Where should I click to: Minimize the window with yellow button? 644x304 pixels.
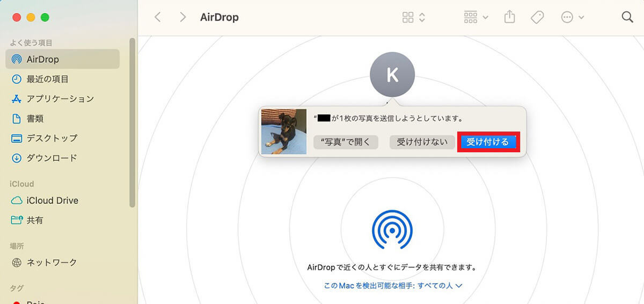tap(31, 17)
